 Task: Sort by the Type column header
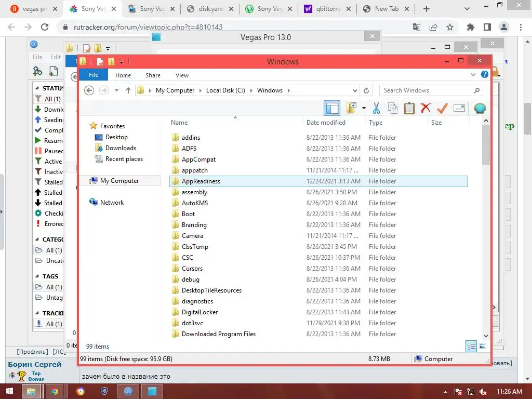pyautogui.click(x=376, y=123)
